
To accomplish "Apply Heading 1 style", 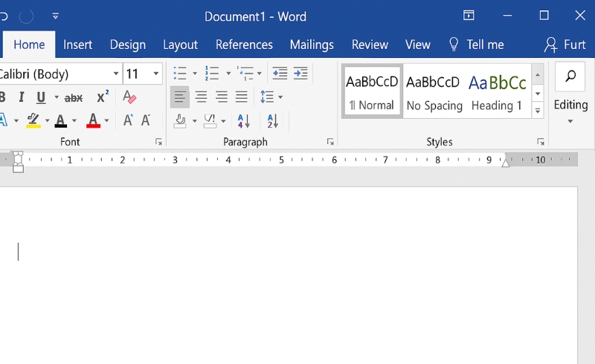I will [x=498, y=92].
